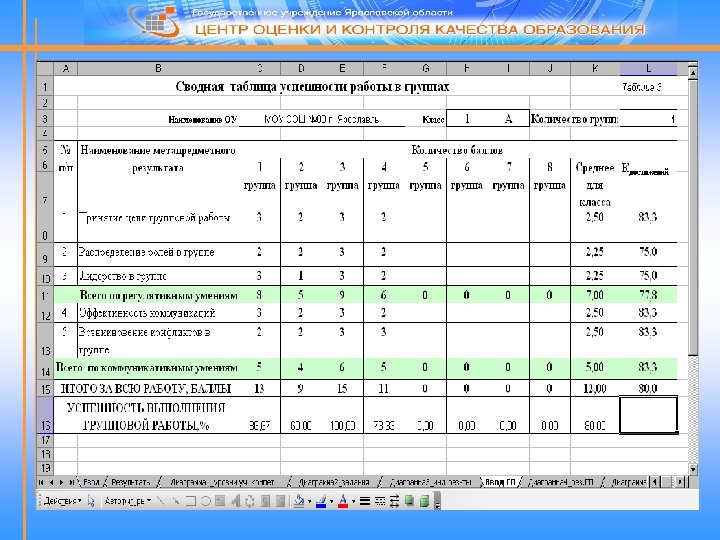Choose the Rectangle shape tool

(190, 501)
